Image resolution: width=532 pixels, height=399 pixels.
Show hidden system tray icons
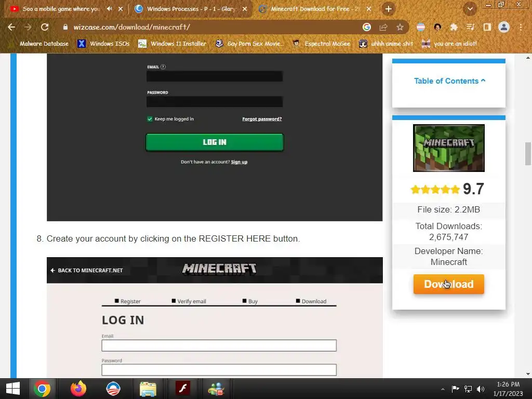pyautogui.click(x=443, y=389)
